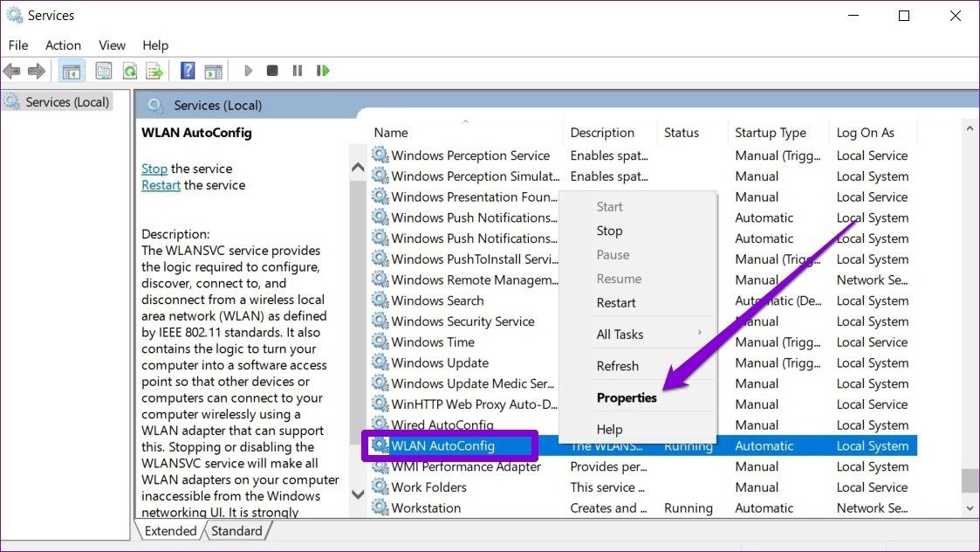Click the Forward arrow toolbar icon
Screen dimensions: 980x552
click(x=37, y=71)
